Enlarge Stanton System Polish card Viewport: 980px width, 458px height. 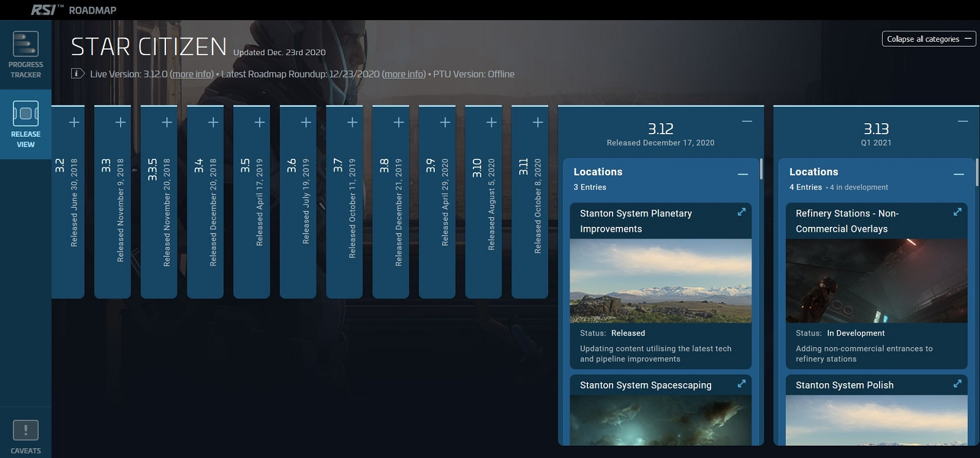[x=957, y=384]
